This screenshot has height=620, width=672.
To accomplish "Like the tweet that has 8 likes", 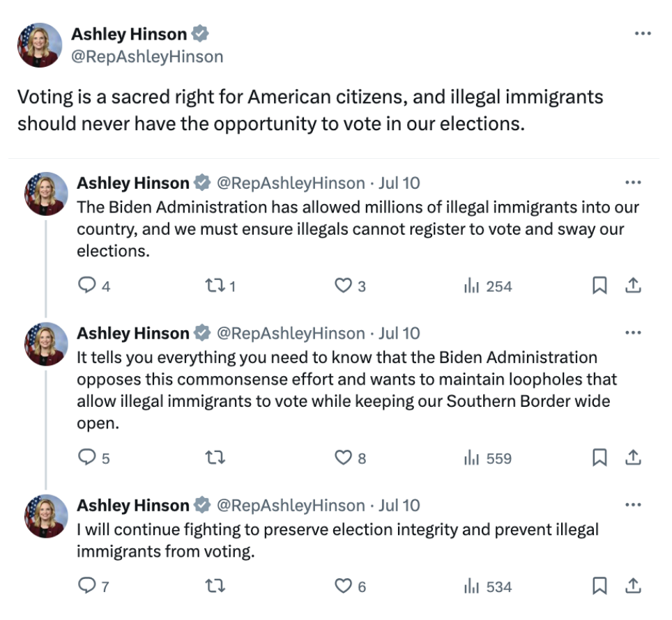I will (x=343, y=458).
